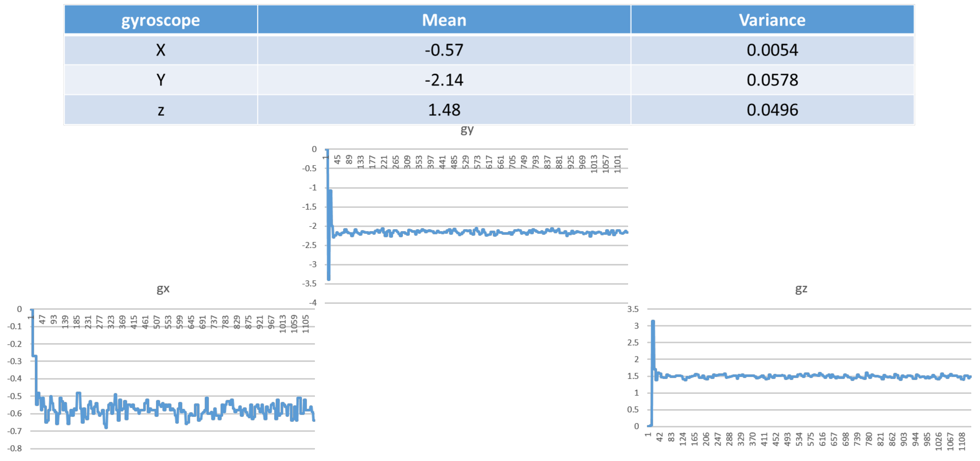
Task: Click the -0.8 axis label in gx chart
Action: pos(15,448)
